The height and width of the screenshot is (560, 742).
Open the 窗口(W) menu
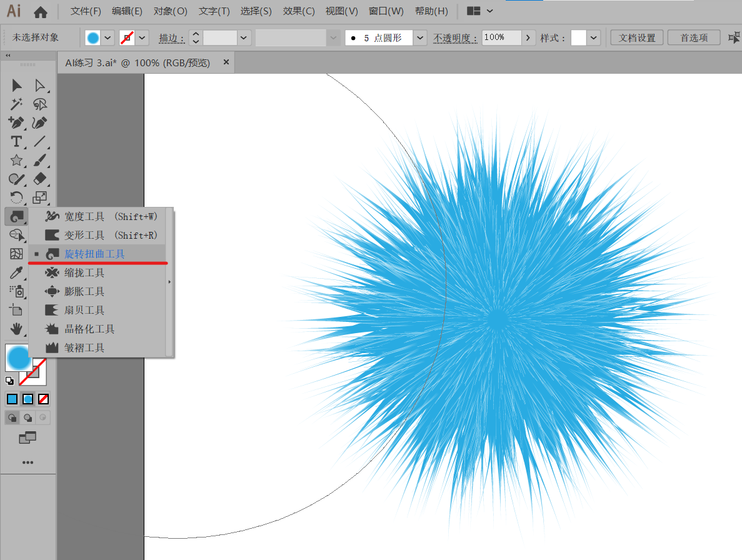pos(386,11)
